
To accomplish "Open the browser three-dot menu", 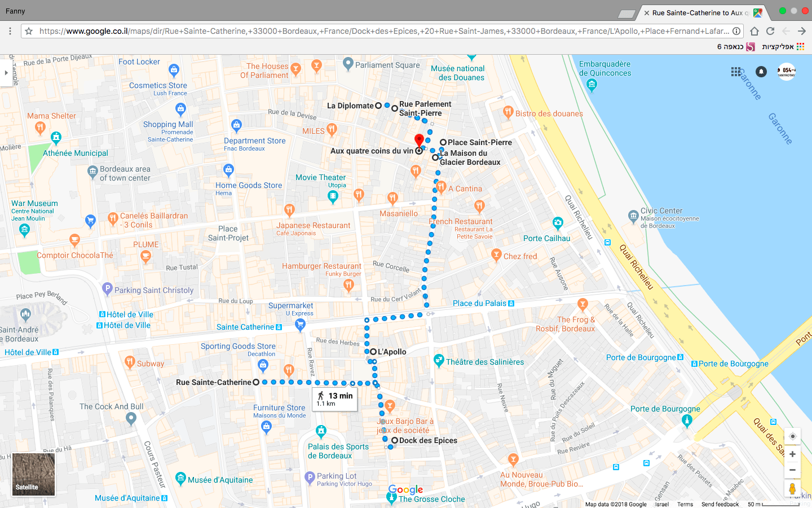I will pyautogui.click(x=10, y=31).
